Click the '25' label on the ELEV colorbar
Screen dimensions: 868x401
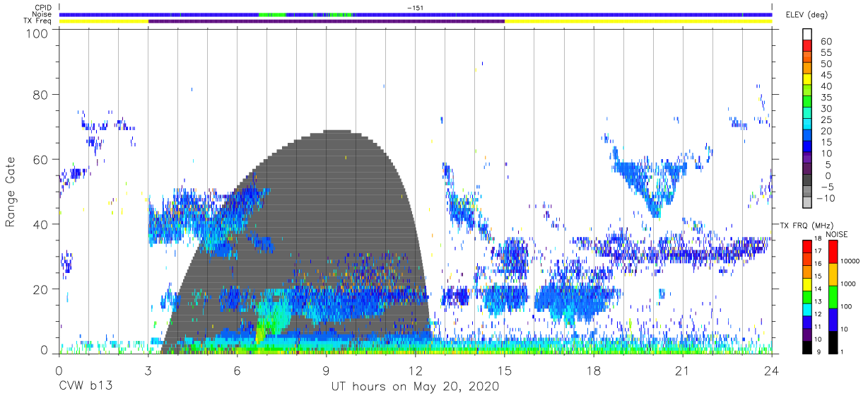[x=826, y=120]
